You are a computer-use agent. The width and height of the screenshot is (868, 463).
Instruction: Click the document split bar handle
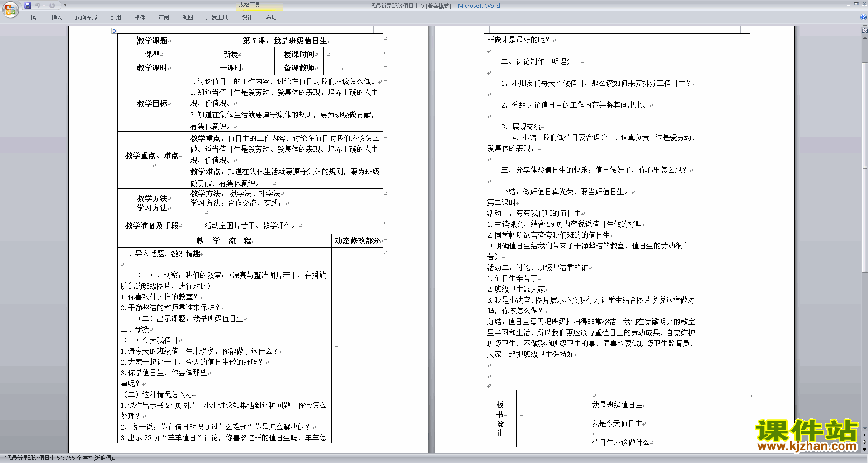(x=864, y=26)
